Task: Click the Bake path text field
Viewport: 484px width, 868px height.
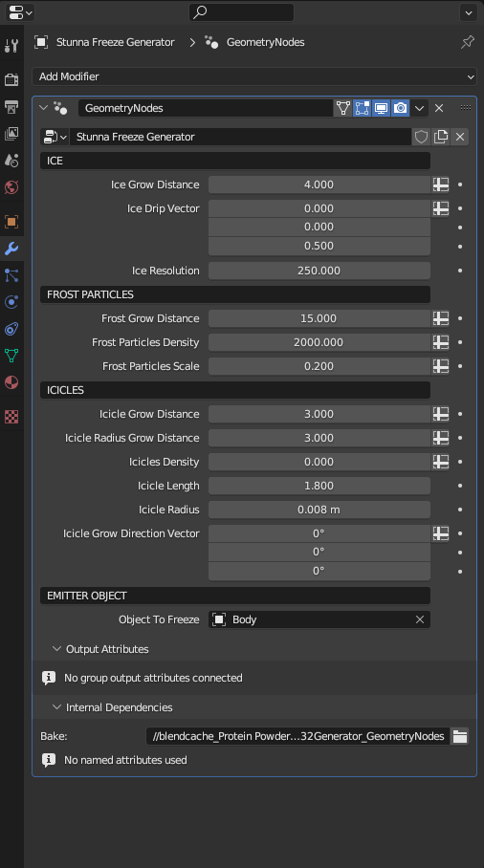Action: click(297, 736)
